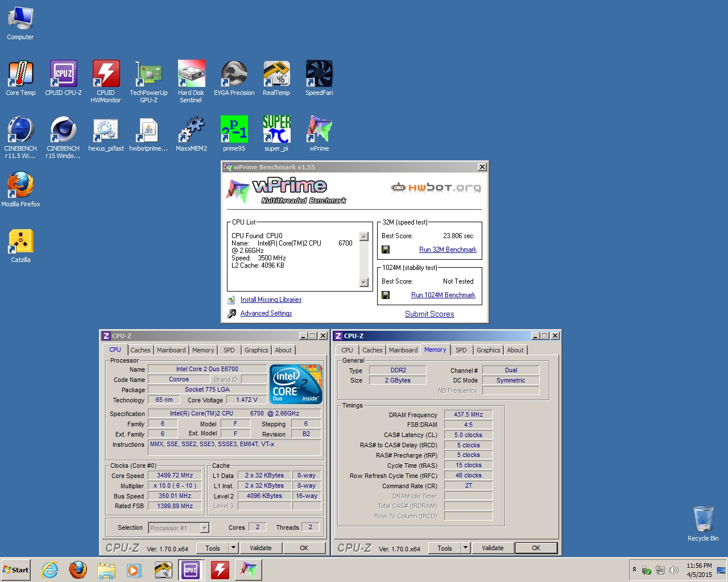Open the Computer desktop icon
Screen dimensions: 728x582
coord(20,24)
